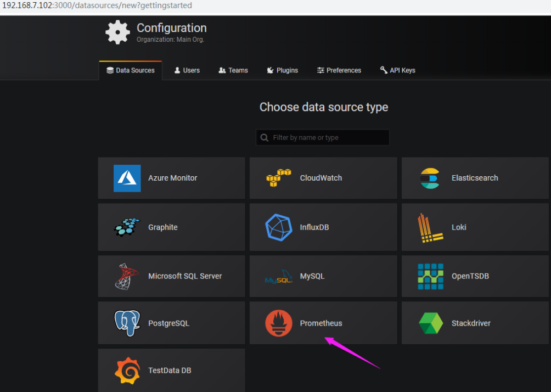Go to the Plugins tab
The width and height of the screenshot is (551, 392).
(x=282, y=70)
